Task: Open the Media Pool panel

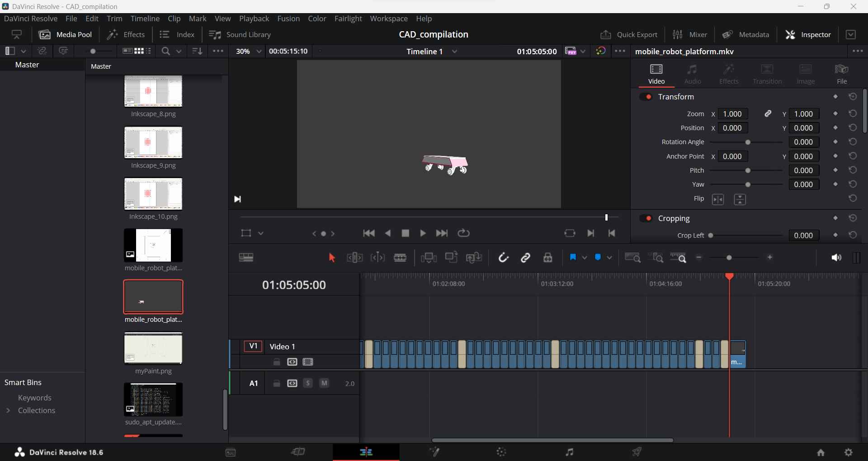Action: (66, 34)
